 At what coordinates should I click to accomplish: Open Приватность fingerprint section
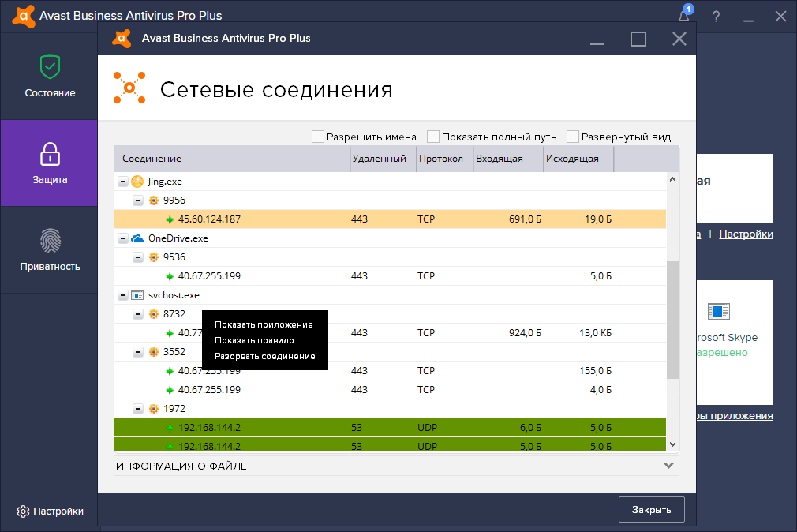(x=49, y=249)
